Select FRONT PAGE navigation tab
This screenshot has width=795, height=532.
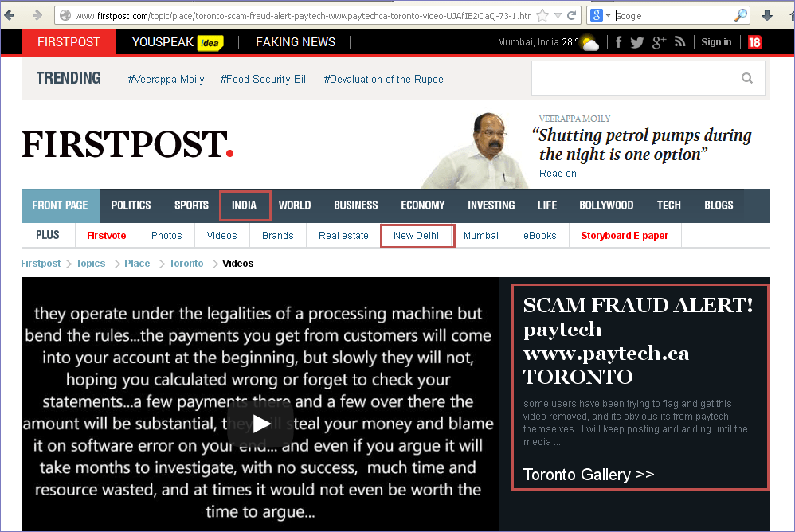(x=61, y=205)
